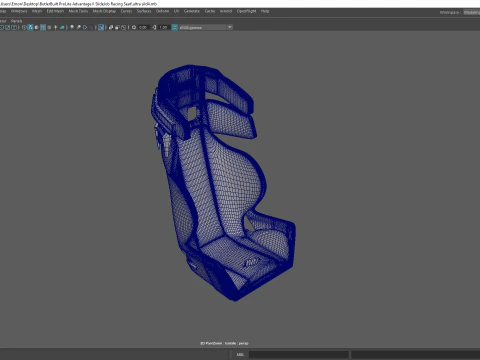Toggle X-ray joints icon
The image size is (480, 360).
point(123,27)
